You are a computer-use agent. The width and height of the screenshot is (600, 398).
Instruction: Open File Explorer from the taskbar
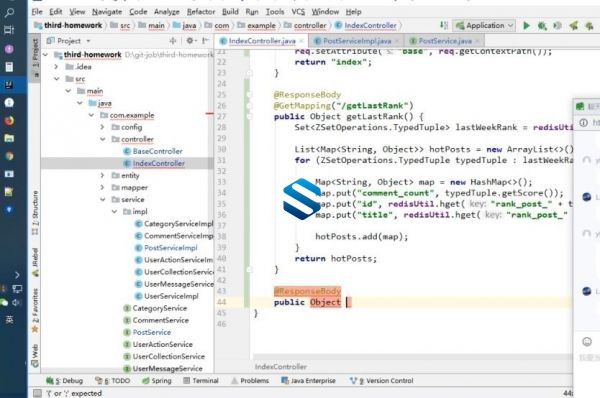click(x=9, y=138)
